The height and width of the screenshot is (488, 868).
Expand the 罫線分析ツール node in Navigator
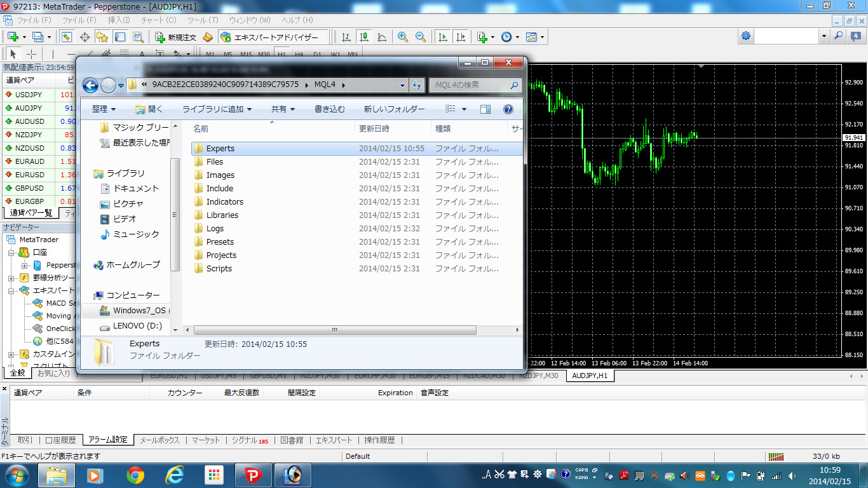11,278
